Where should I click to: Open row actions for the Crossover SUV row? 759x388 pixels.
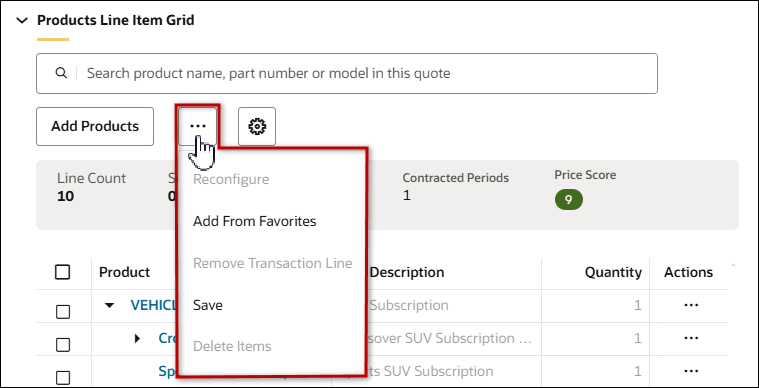(691, 338)
